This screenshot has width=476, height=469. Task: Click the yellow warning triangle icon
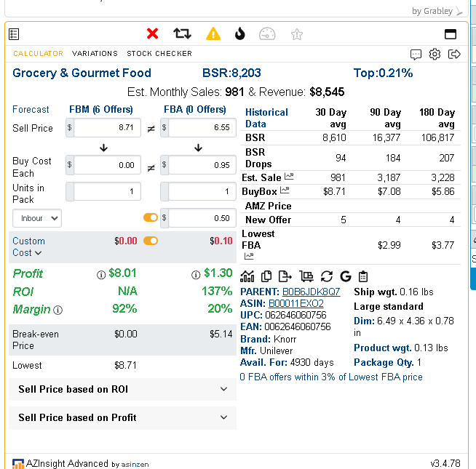click(x=213, y=33)
